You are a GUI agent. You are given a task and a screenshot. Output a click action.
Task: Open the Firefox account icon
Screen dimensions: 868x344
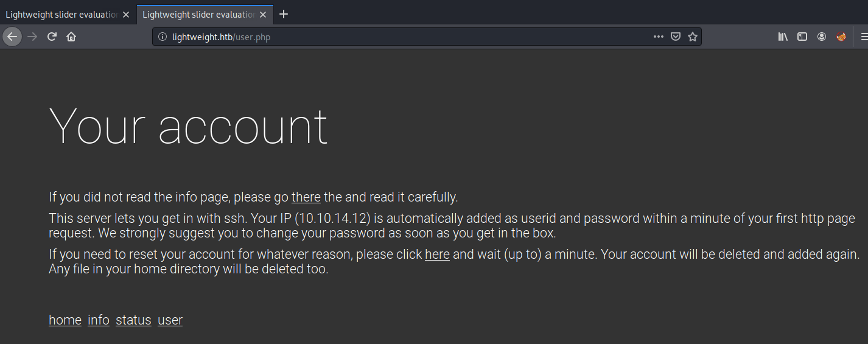822,37
